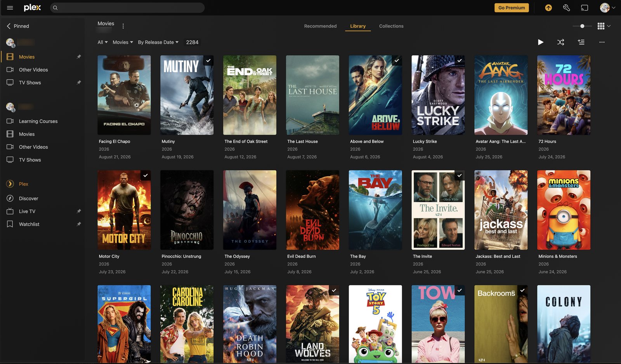Open the toolbar's more options three-dots menu
The image size is (621, 364).
point(602,42)
